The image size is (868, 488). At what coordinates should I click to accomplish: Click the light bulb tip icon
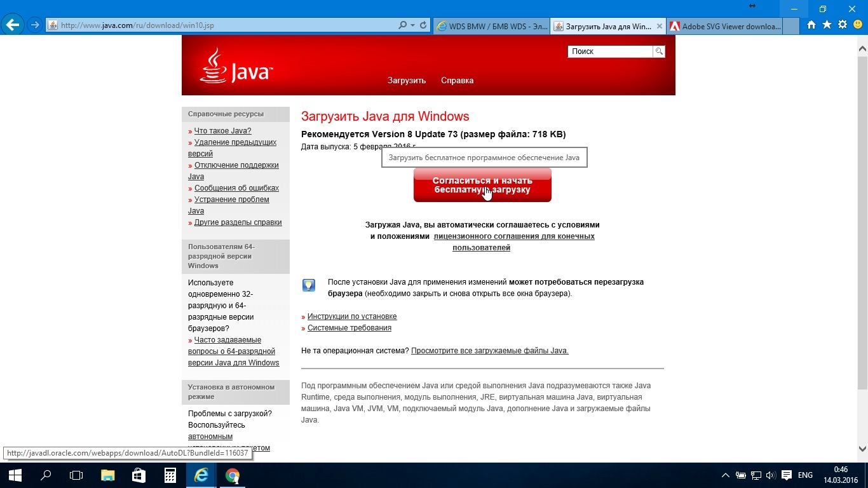(309, 285)
